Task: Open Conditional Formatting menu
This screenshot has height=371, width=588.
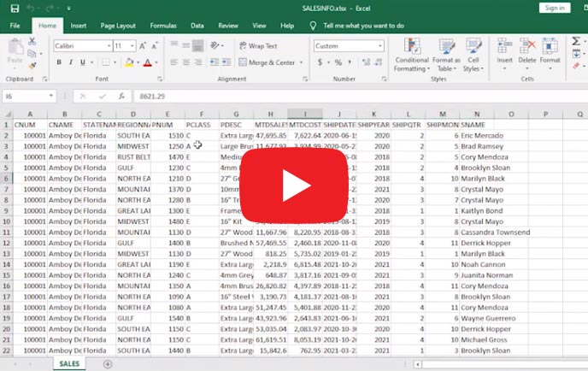Action: (x=411, y=55)
